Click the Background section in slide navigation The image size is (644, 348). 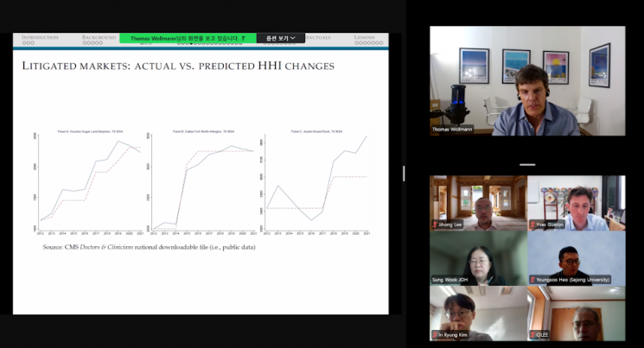(x=99, y=37)
